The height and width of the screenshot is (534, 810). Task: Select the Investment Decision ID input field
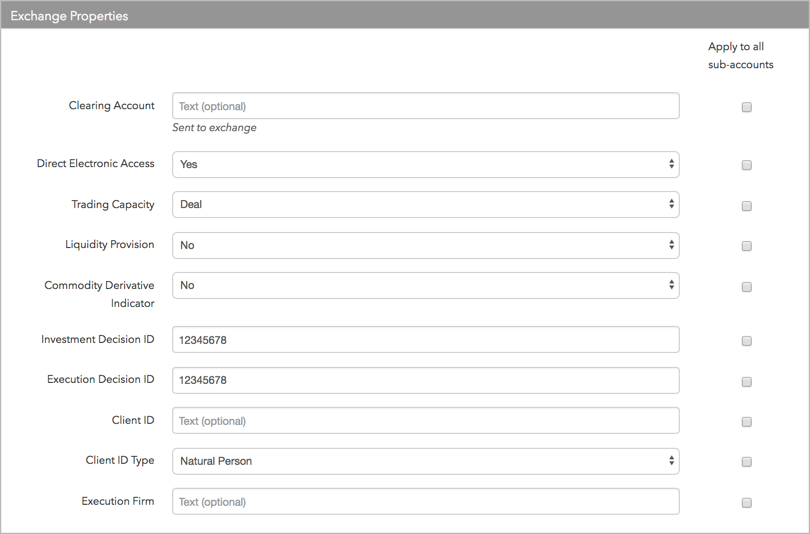pos(426,339)
